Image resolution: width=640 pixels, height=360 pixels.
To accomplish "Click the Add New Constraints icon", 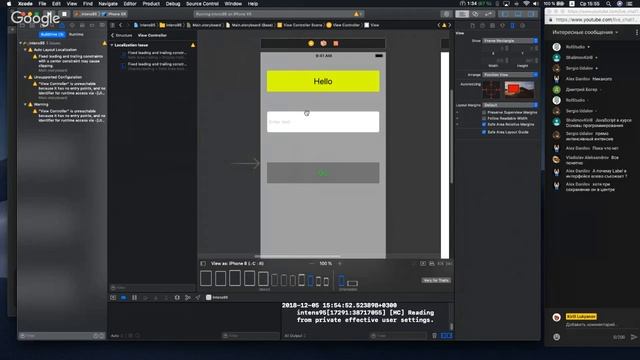I will click(440, 264).
